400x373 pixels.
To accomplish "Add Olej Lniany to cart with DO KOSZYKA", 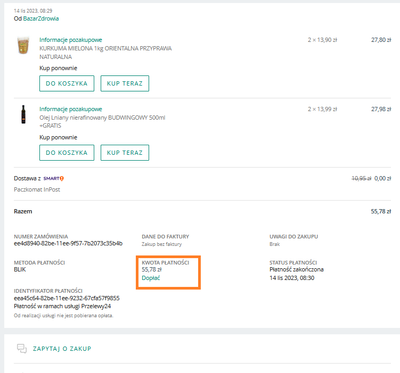I will (67, 153).
